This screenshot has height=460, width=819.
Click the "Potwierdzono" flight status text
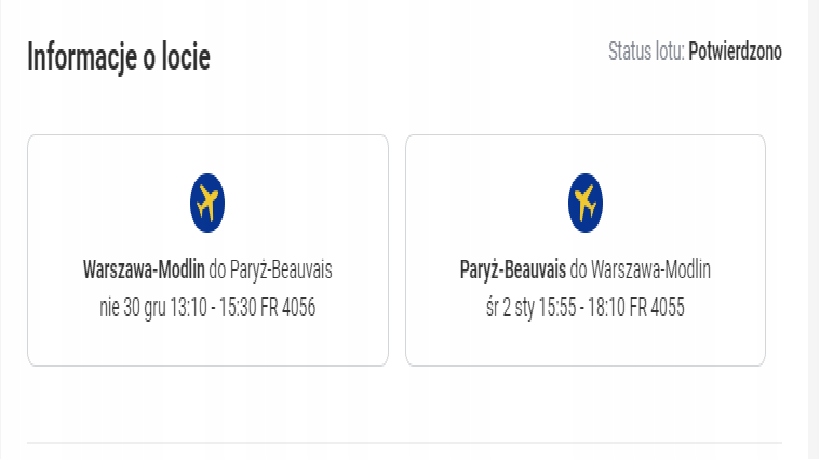click(x=735, y=51)
